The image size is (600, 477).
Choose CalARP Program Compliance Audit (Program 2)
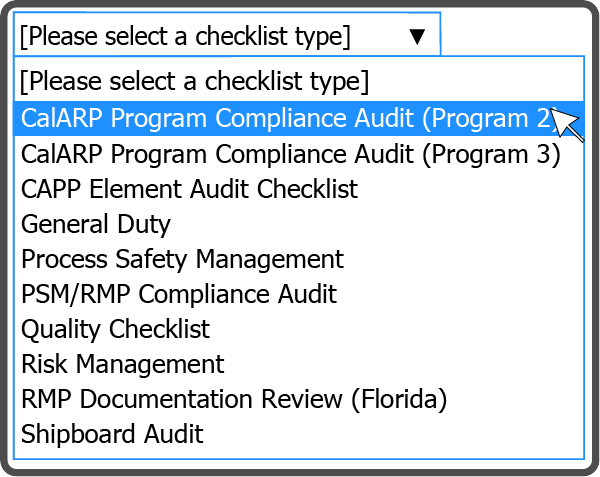(299, 119)
